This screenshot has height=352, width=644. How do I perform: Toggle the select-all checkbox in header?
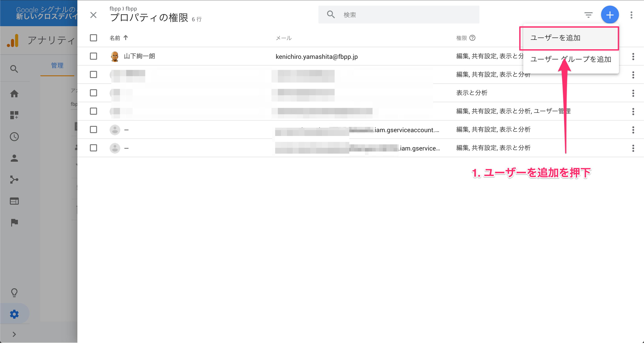pyautogui.click(x=93, y=38)
